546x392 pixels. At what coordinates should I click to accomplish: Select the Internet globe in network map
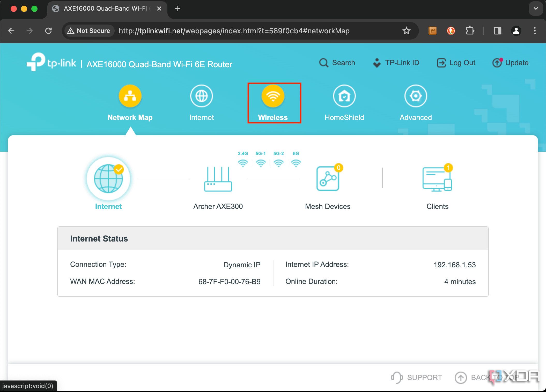point(108,178)
